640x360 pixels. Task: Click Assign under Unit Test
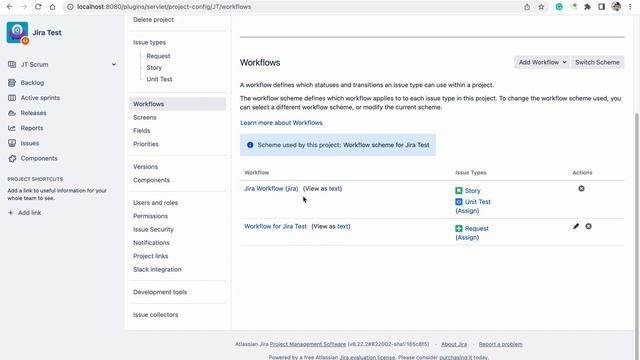coord(467,211)
